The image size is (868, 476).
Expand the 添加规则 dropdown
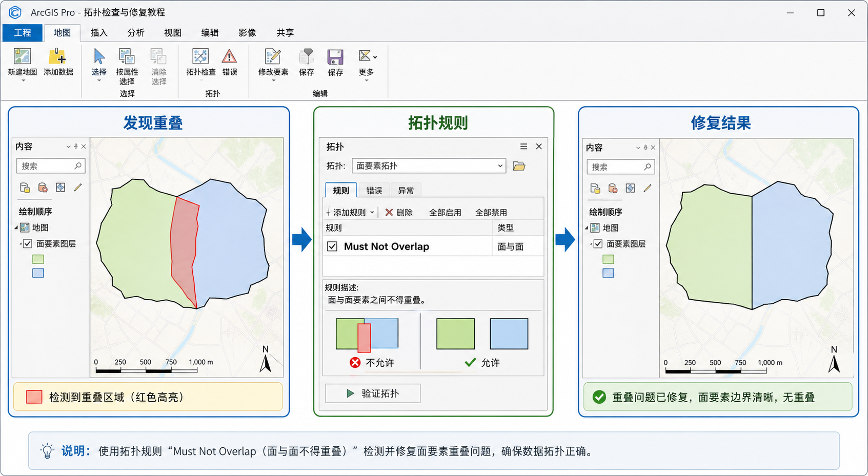373,213
